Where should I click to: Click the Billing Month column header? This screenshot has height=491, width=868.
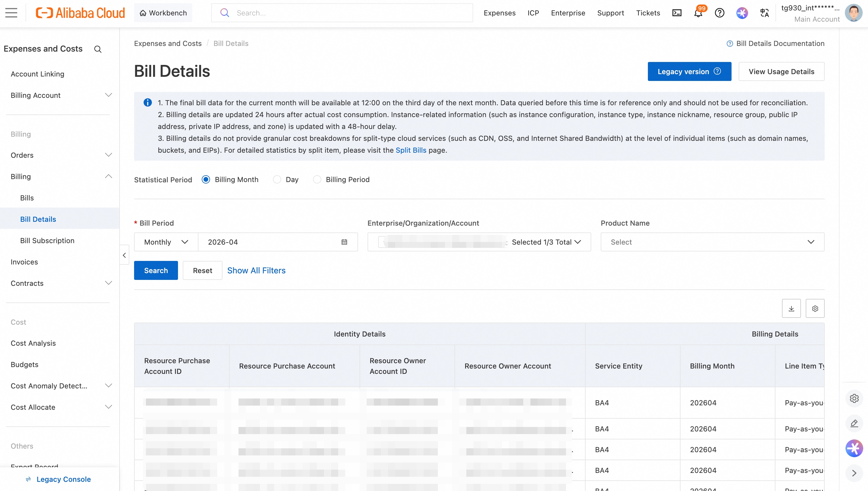tap(727, 366)
